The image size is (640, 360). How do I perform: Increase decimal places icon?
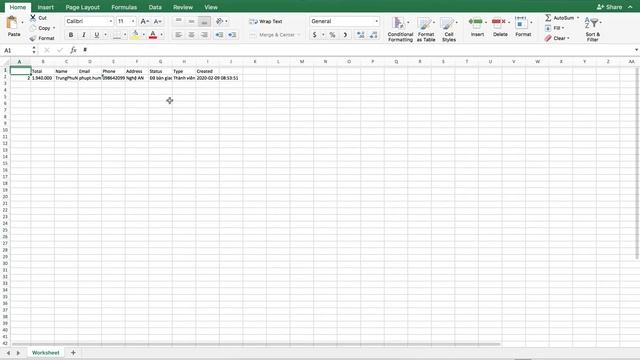coord(360,35)
